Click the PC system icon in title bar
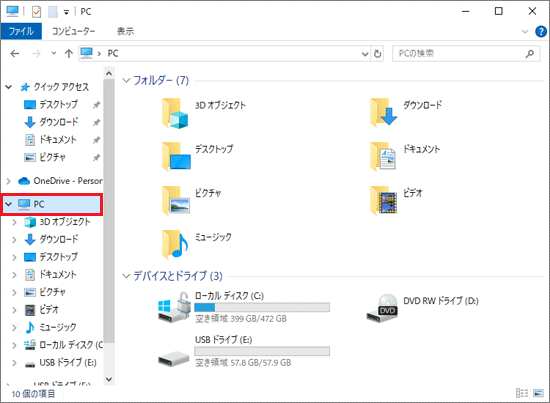 (x=13, y=11)
